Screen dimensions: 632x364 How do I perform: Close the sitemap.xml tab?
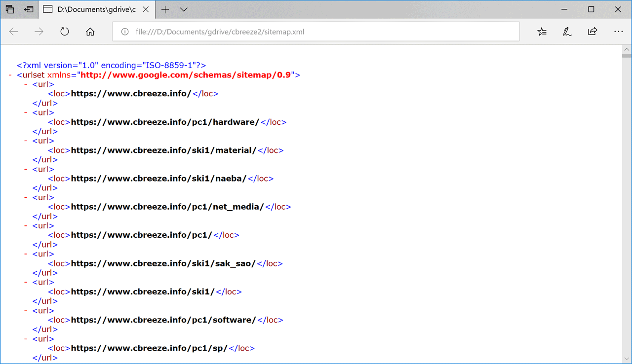click(x=146, y=9)
